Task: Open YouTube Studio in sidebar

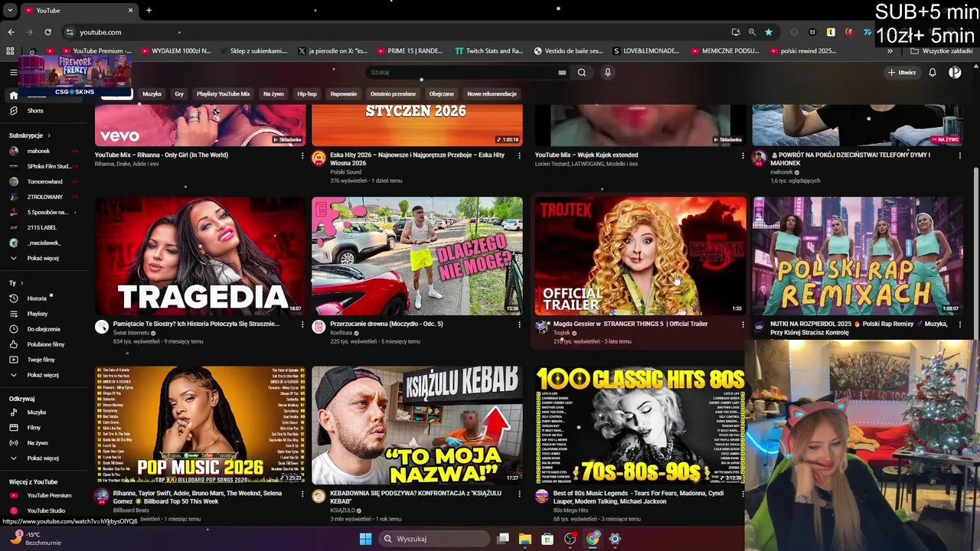Action: tap(44, 510)
